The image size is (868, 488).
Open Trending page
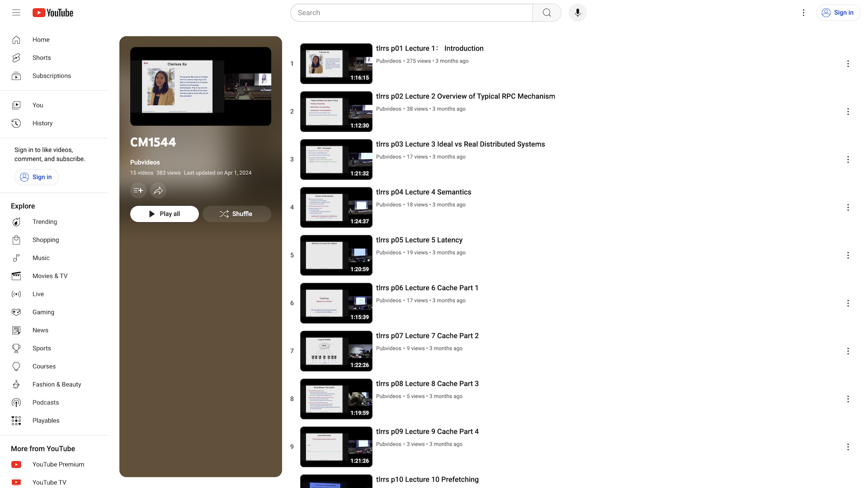tap(54, 222)
